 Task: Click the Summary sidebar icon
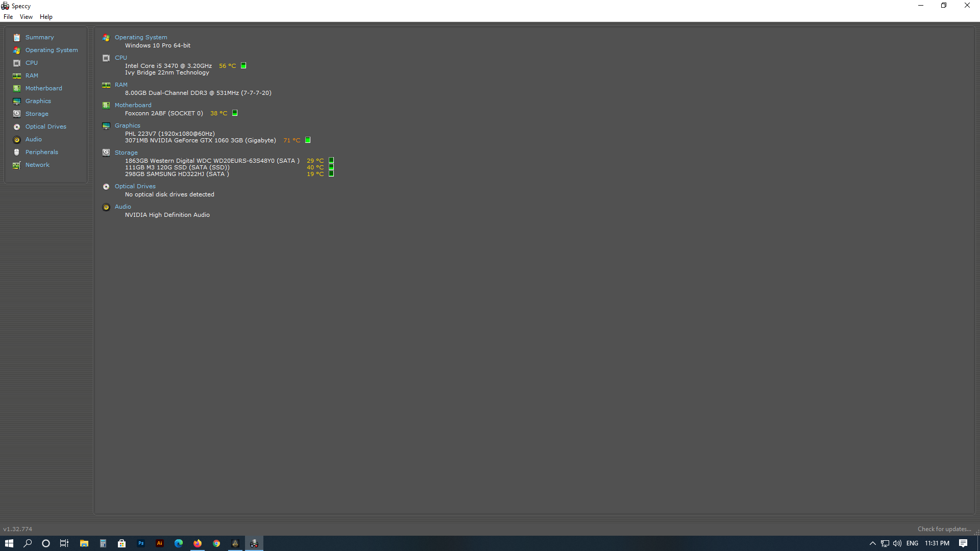(x=17, y=37)
